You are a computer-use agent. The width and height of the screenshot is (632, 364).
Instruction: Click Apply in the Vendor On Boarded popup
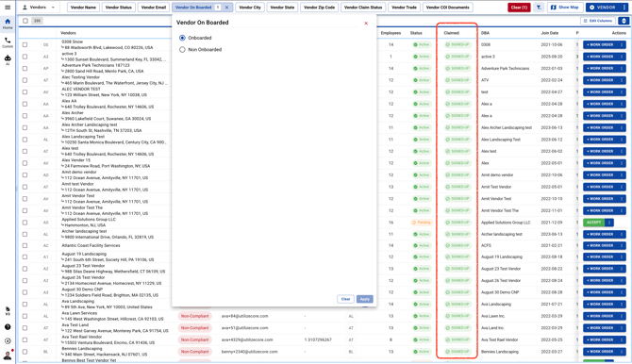365,299
